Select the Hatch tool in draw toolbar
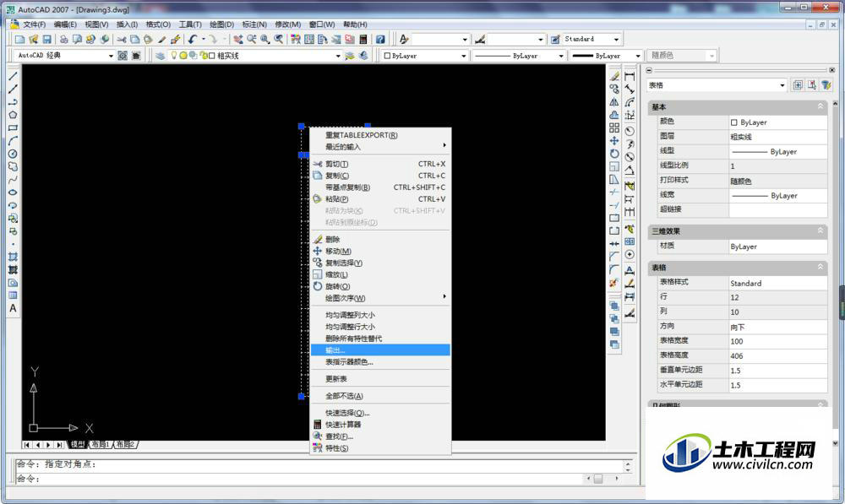Image resolution: width=845 pixels, height=504 pixels. (x=13, y=257)
